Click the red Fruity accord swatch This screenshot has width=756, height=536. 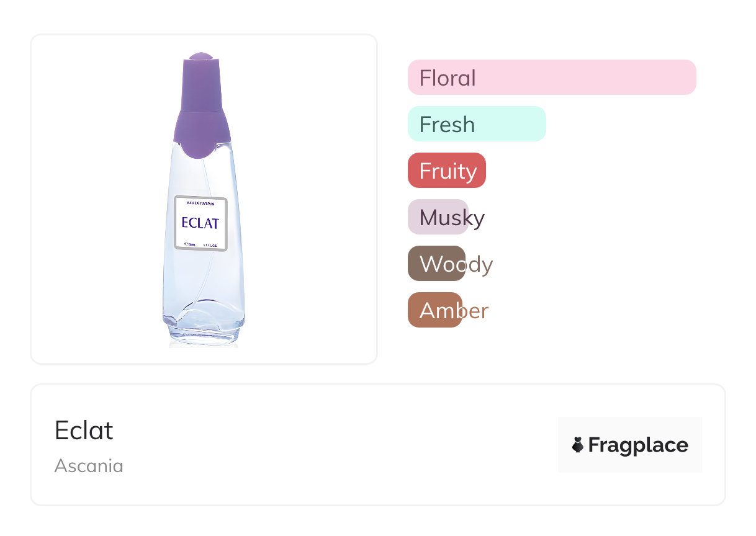pos(446,171)
